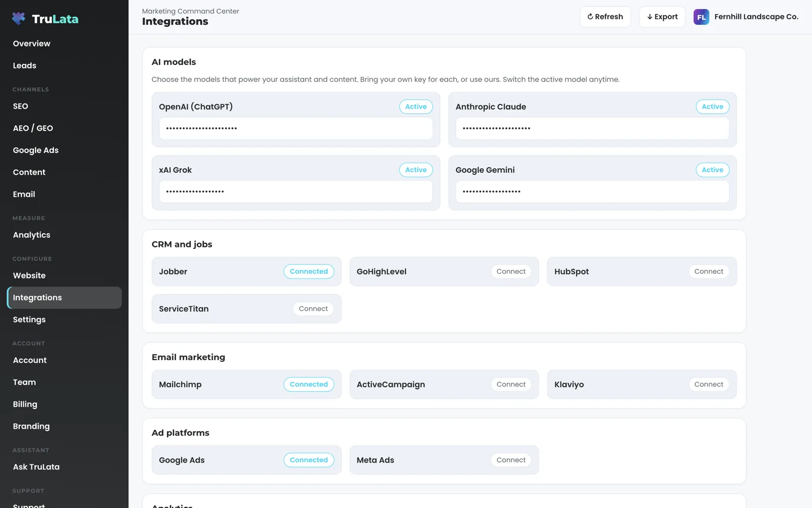
Task: Connect HubSpot
Action: 708,271
